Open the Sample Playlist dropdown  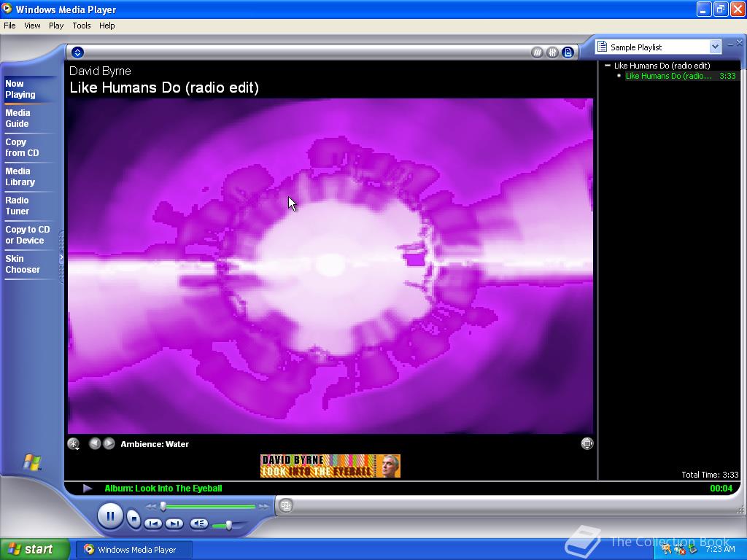pyautogui.click(x=715, y=47)
